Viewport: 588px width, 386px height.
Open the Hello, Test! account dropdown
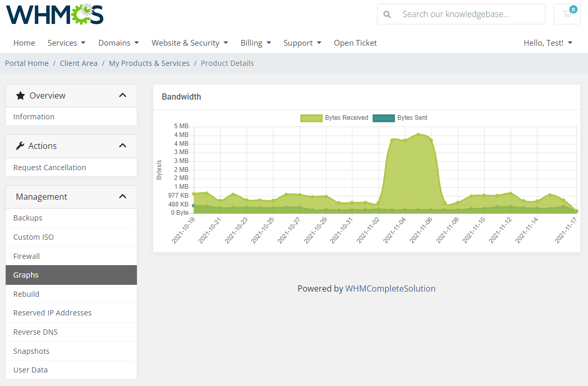[x=548, y=43]
